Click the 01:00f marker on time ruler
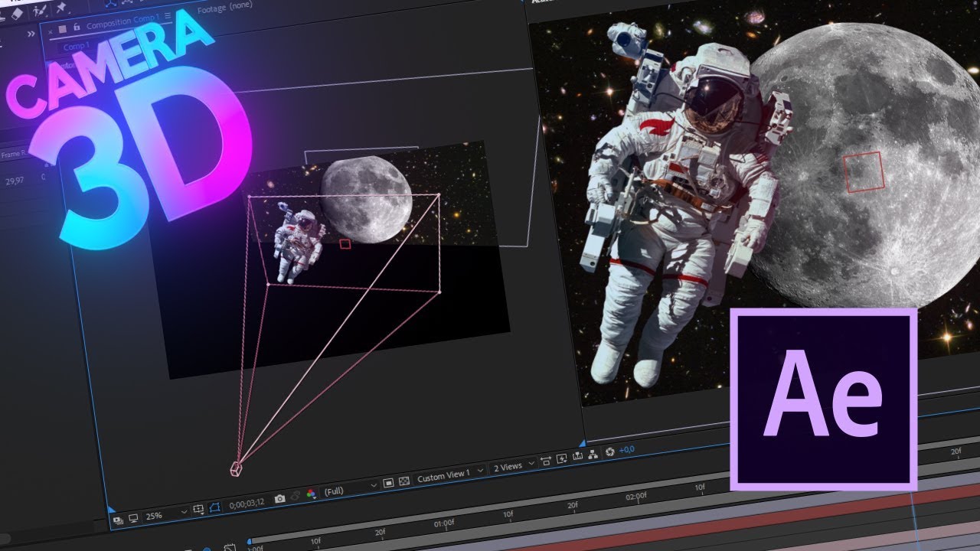Viewport: 980px width, 551px height. (x=444, y=524)
